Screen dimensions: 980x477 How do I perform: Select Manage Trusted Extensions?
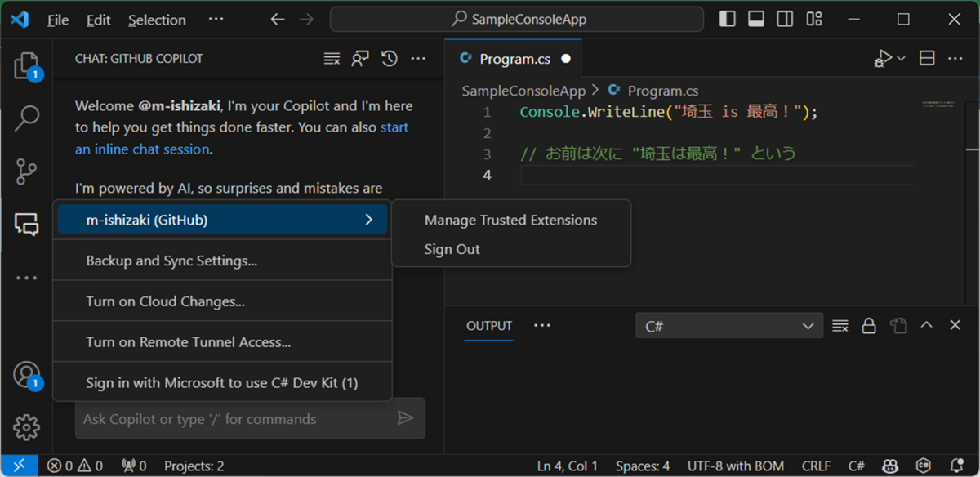pos(510,220)
